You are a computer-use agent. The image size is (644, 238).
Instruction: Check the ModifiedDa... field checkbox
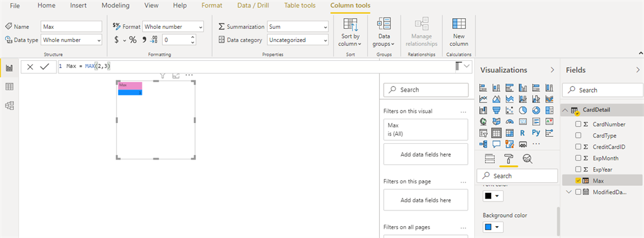tap(579, 192)
